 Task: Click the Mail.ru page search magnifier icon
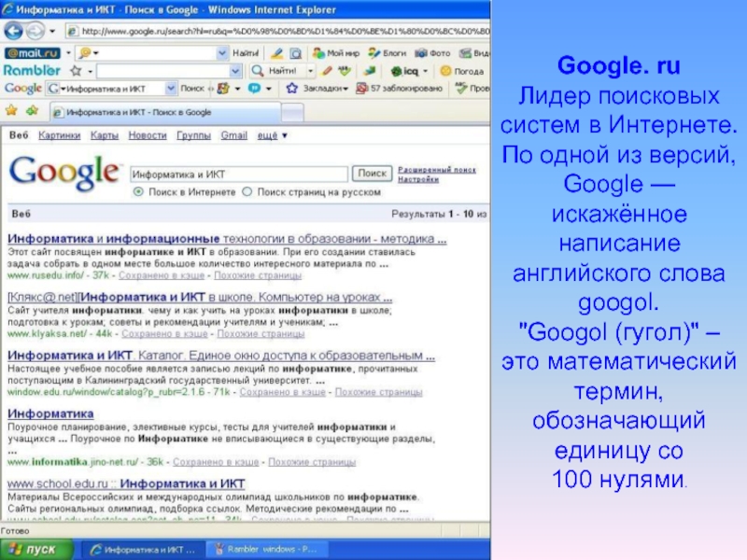tap(296, 53)
